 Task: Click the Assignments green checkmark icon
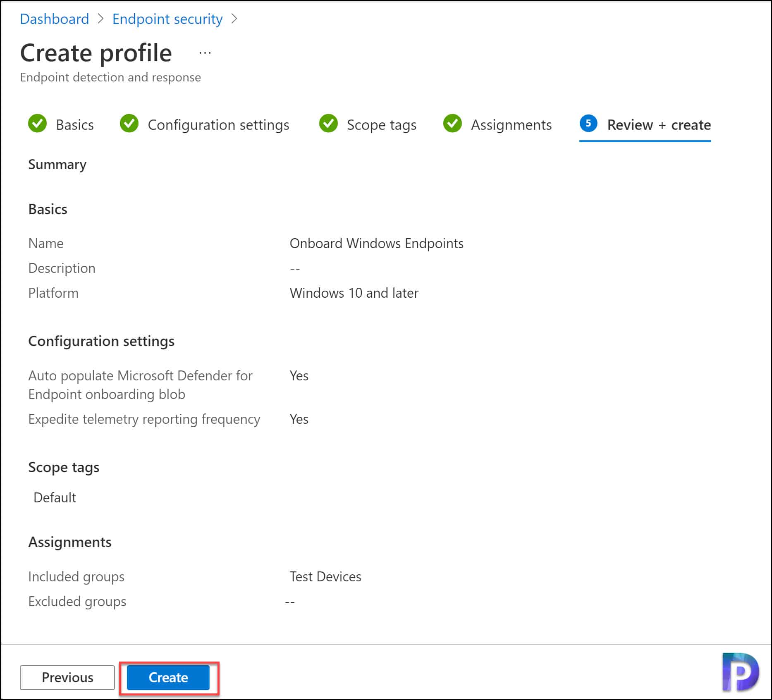point(453,124)
